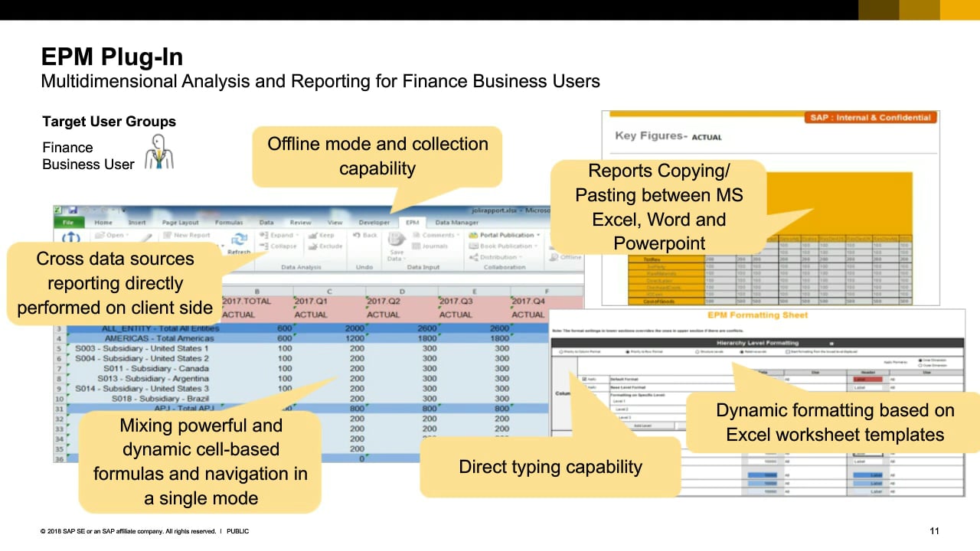Click the Save icon in Quick Access Toolbar

[73, 210]
